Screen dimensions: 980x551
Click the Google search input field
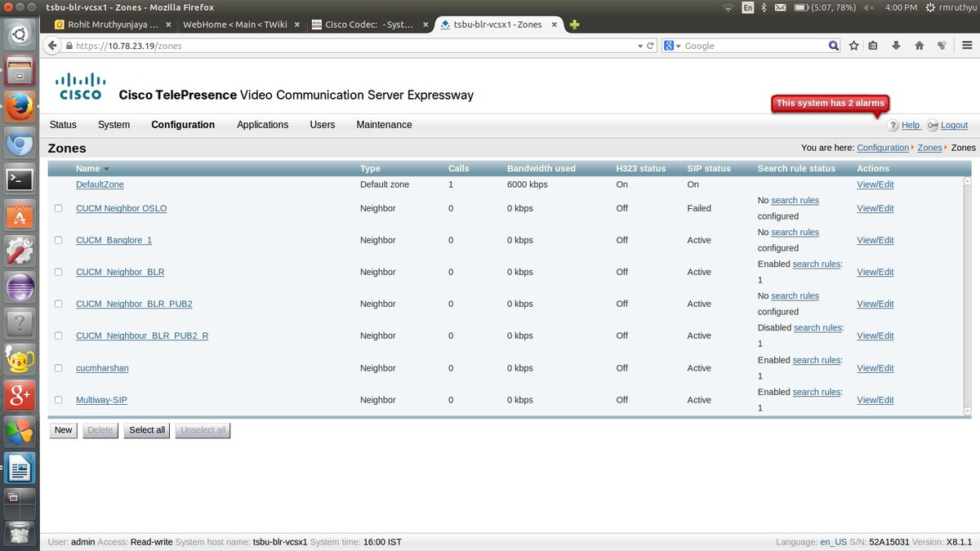pos(755,46)
